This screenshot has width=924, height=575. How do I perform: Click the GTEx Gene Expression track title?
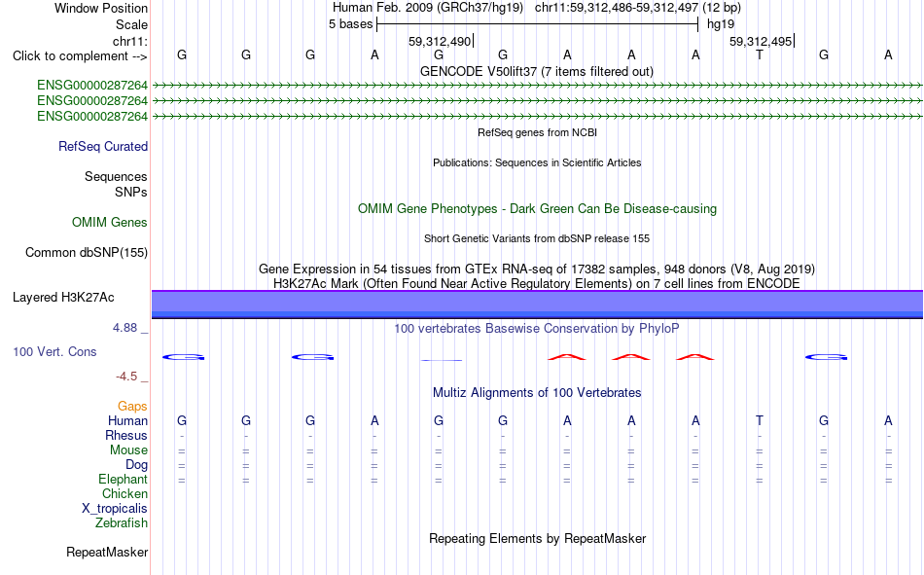pyautogui.click(x=537, y=269)
